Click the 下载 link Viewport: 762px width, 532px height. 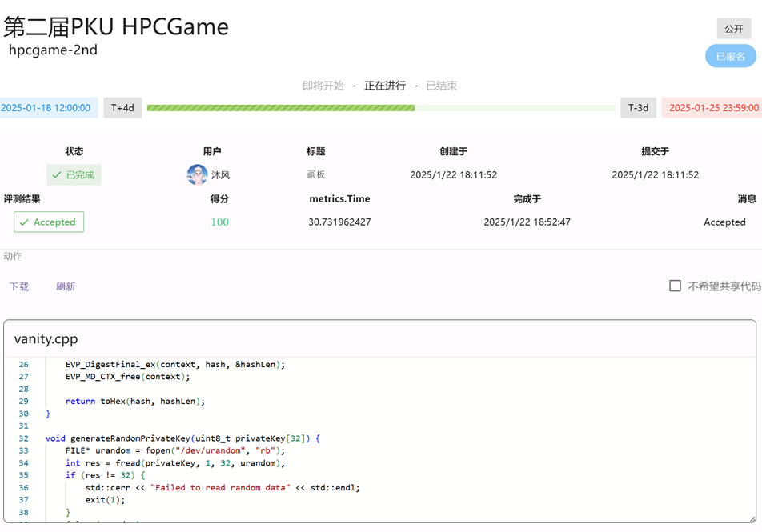click(19, 286)
